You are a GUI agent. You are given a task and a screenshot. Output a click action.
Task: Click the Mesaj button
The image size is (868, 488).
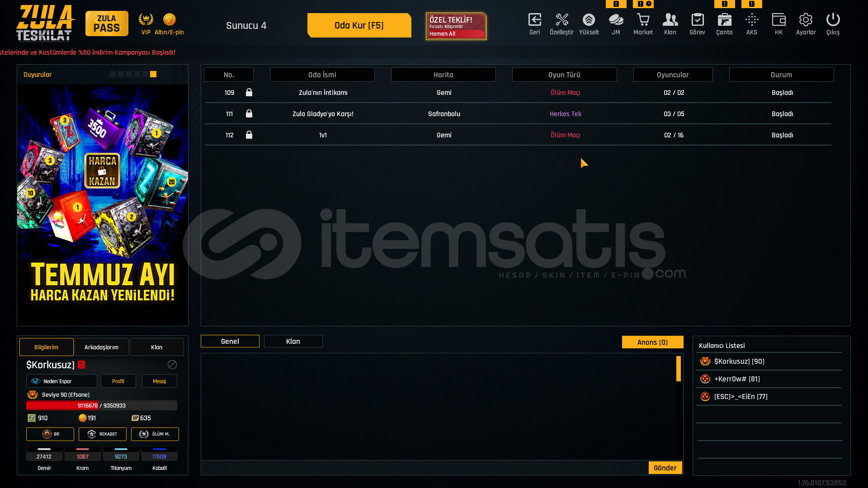point(160,381)
